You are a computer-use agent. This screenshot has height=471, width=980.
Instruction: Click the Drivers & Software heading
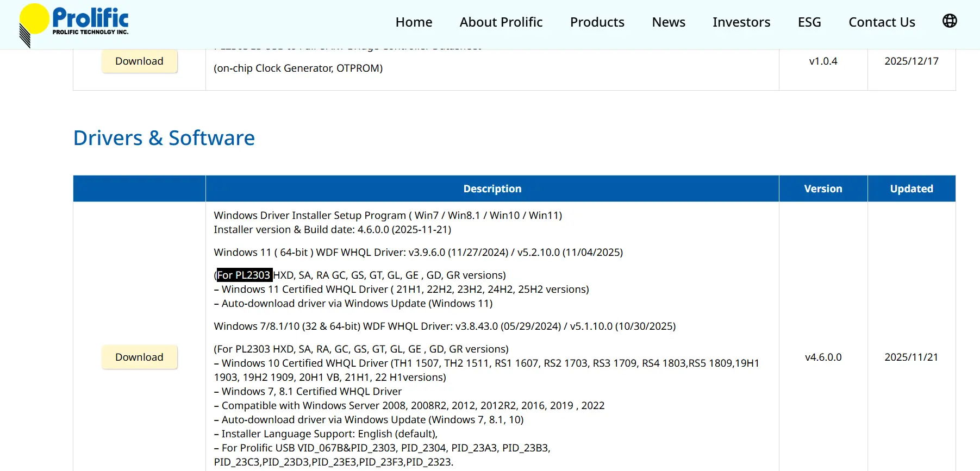(x=164, y=138)
